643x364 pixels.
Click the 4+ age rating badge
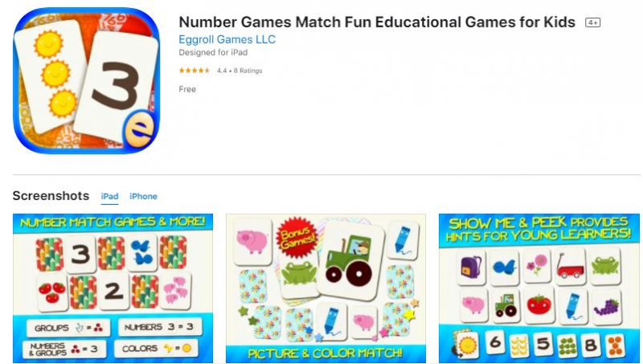593,22
